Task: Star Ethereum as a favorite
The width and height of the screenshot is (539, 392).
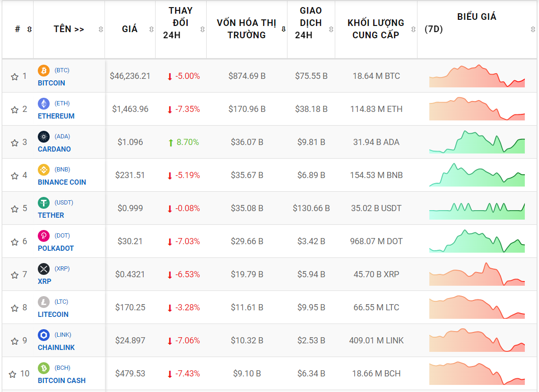Action: click(15, 110)
